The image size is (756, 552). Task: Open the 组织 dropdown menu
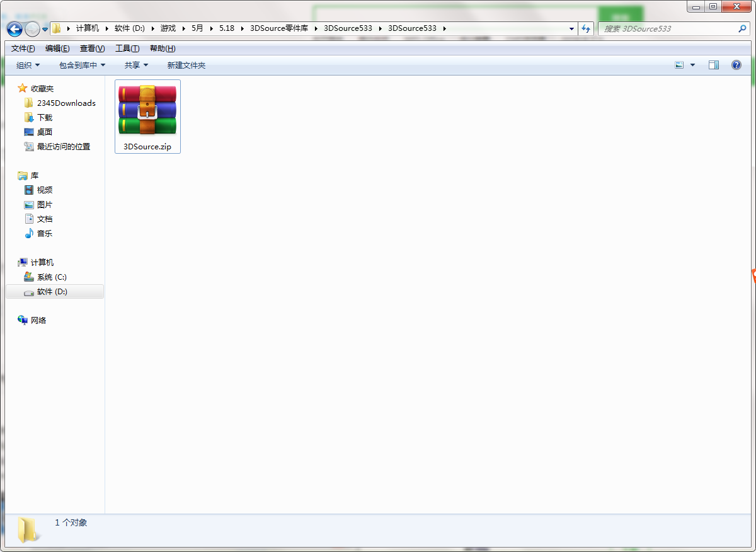click(x=28, y=65)
